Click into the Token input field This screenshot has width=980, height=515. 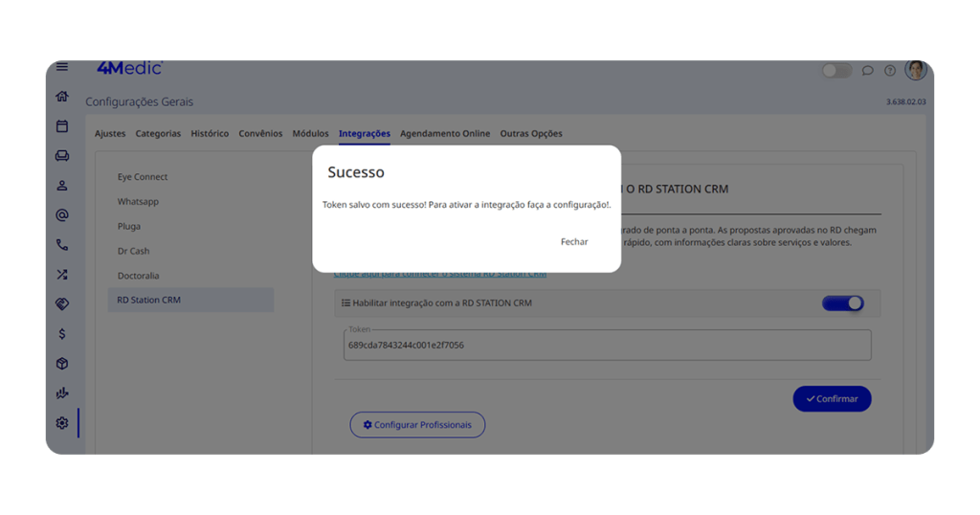click(607, 346)
